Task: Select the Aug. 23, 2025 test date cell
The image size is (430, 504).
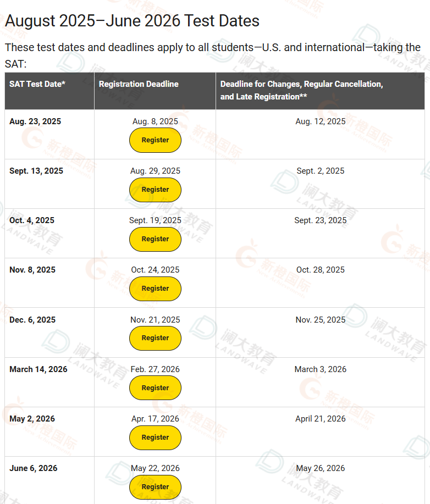Action: [35, 121]
